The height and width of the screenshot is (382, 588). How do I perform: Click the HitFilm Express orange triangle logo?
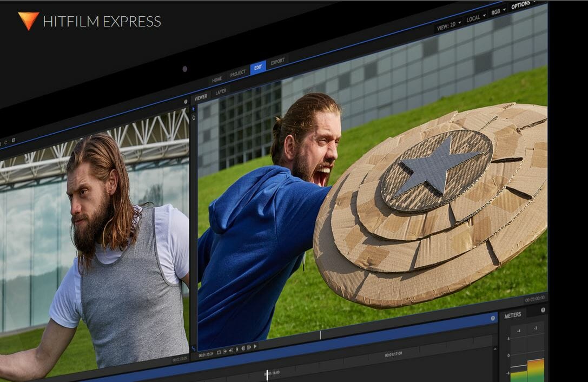[29, 21]
